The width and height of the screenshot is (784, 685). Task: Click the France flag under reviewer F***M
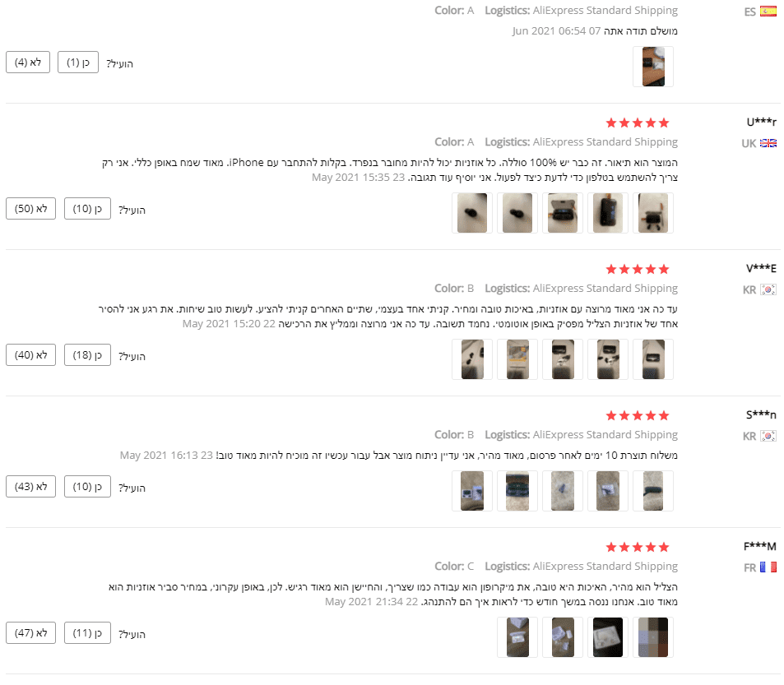(768, 567)
